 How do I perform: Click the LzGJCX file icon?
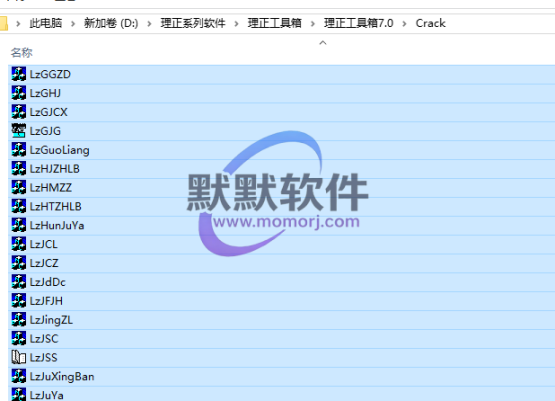pos(18,112)
